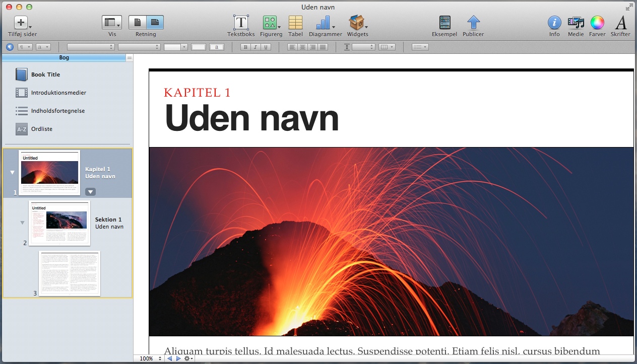The width and height of the screenshot is (637, 364).
Task: Open the Widgets box icon
Action: pyautogui.click(x=357, y=23)
